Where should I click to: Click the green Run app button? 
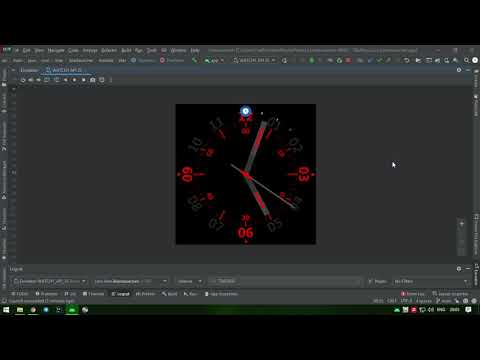312,60
